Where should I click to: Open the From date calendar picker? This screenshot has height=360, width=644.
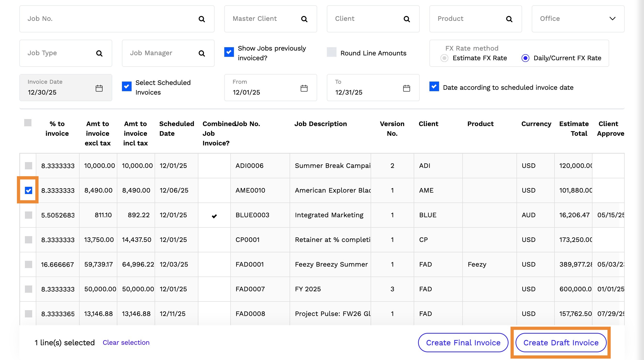click(x=304, y=88)
